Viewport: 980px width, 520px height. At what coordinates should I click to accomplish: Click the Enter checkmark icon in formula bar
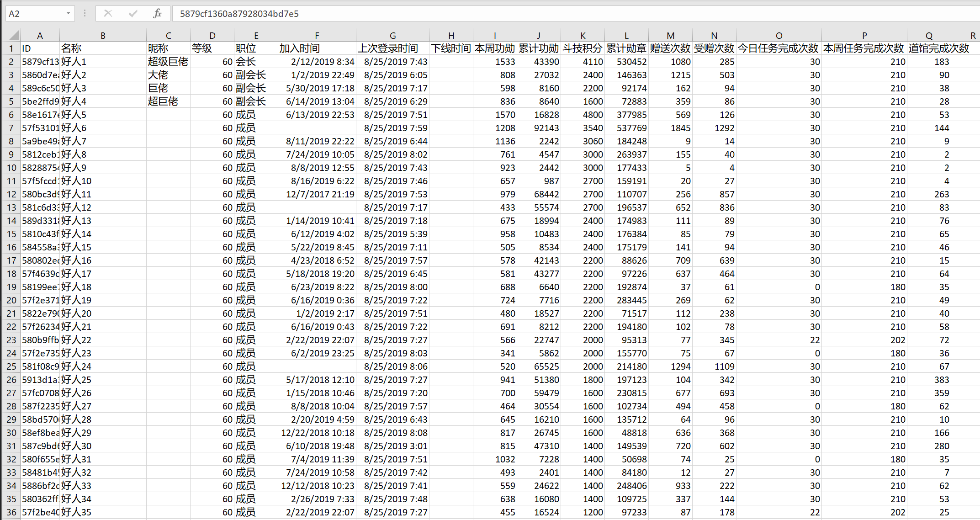(x=133, y=14)
